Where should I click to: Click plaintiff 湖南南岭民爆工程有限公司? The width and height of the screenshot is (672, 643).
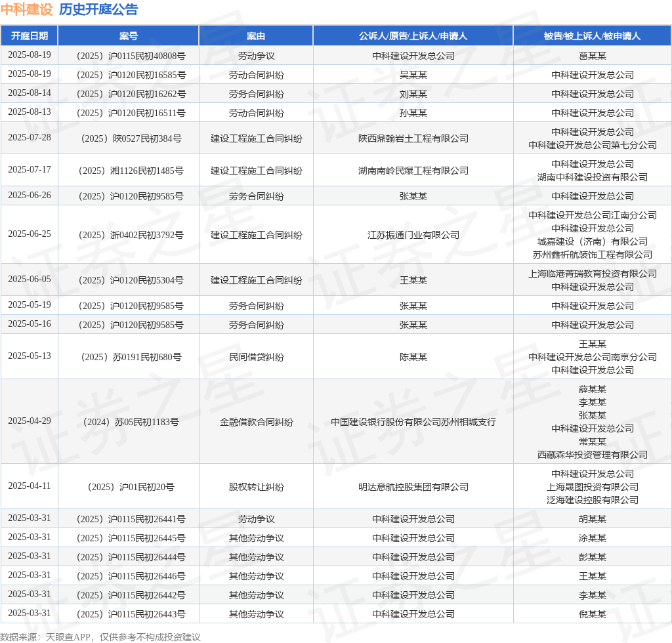413,171
